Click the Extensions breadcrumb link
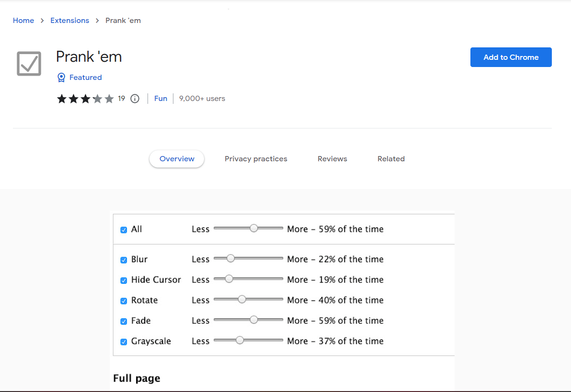The width and height of the screenshot is (571, 392). point(69,20)
